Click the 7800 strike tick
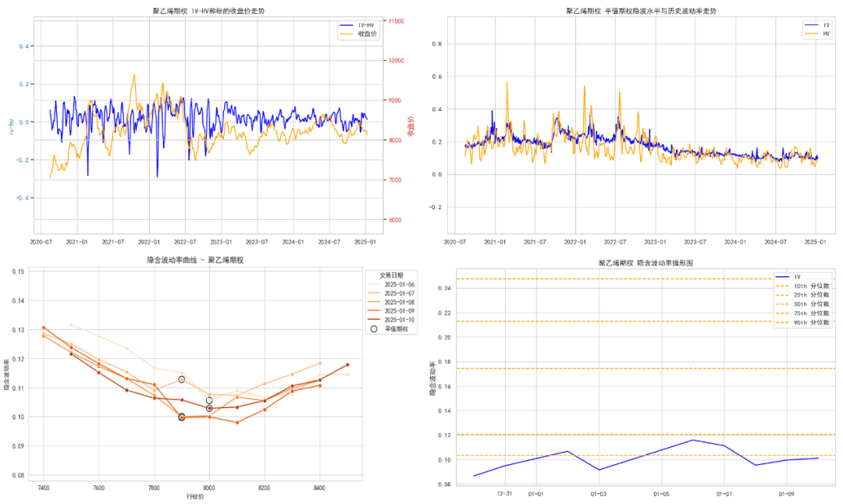 pos(154,488)
